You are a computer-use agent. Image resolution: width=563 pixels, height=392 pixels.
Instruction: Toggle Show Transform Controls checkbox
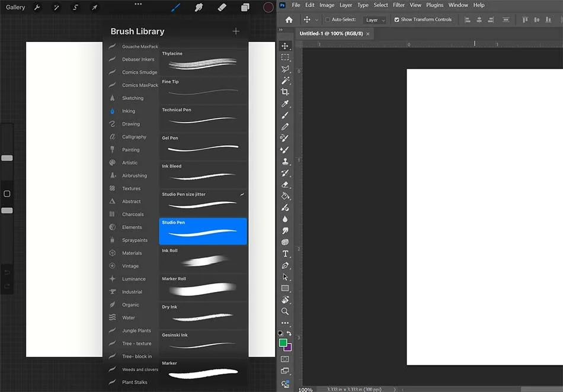(x=396, y=20)
